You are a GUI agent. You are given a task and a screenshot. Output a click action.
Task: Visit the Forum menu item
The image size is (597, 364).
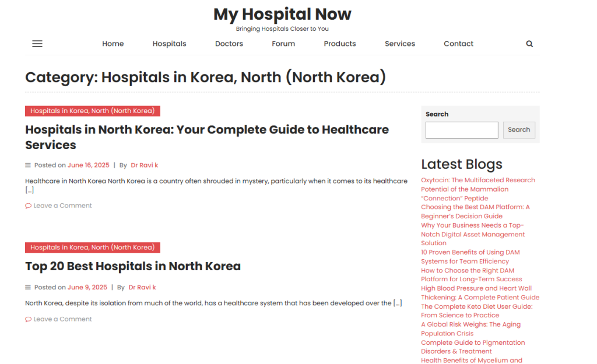click(283, 44)
